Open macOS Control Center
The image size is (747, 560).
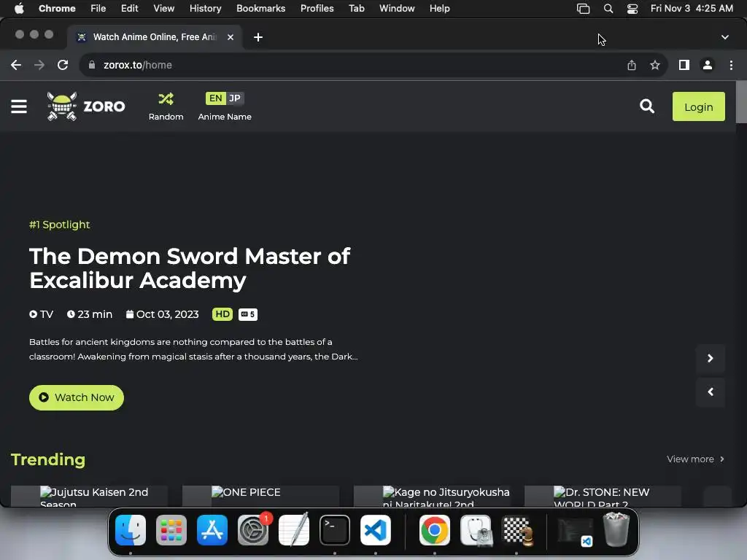click(632, 9)
